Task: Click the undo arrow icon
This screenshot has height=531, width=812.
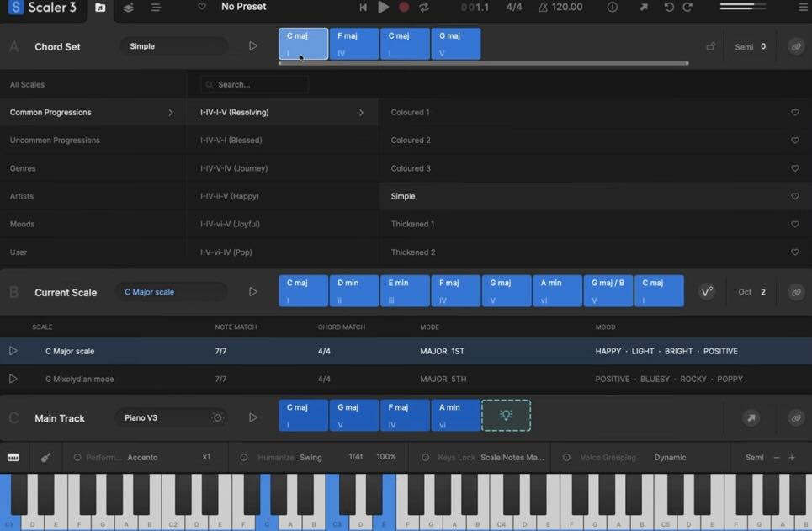Action: pyautogui.click(x=669, y=7)
